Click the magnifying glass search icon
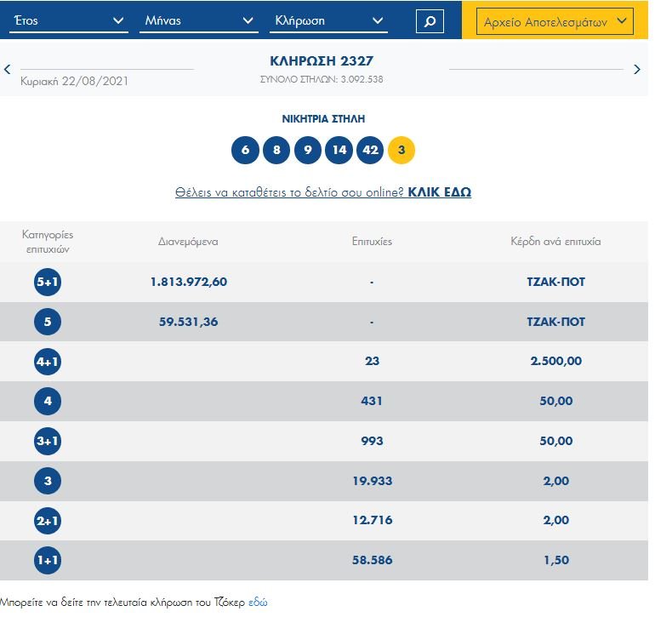672x617 pixels. (x=430, y=21)
